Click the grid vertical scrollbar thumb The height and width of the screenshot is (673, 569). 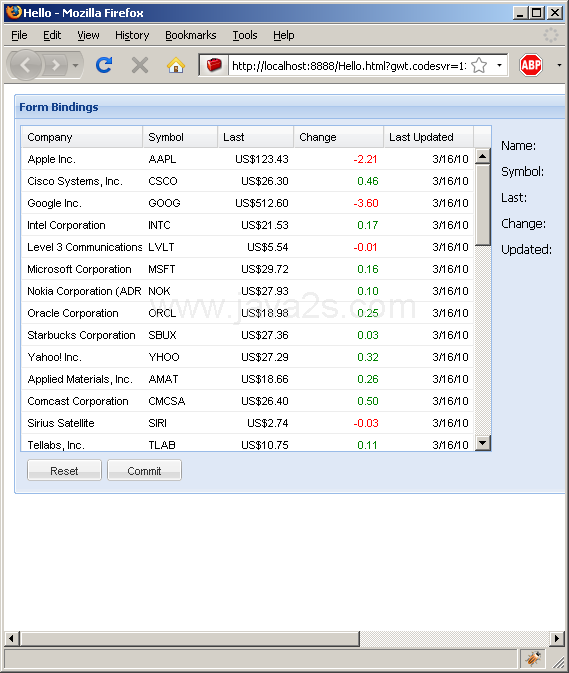483,204
